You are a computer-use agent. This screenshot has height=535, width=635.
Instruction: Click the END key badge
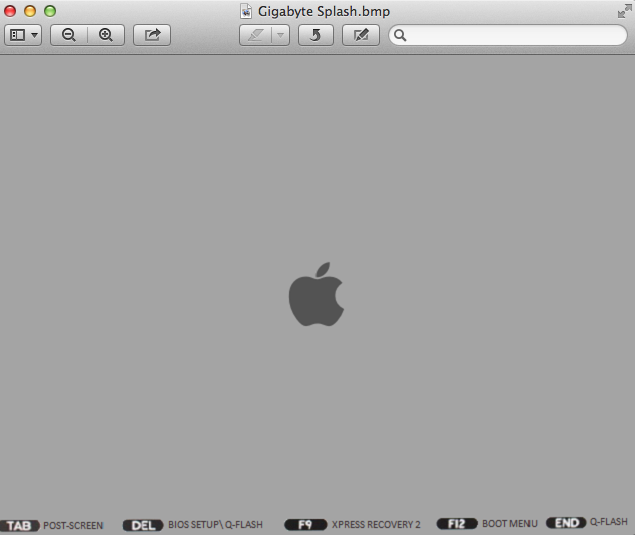click(566, 523)
